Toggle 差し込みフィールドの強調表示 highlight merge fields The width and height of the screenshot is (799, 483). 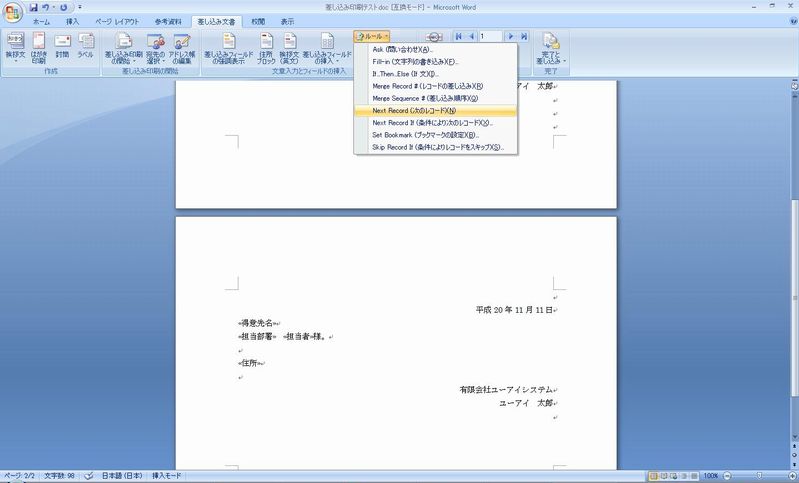(229, 48)
